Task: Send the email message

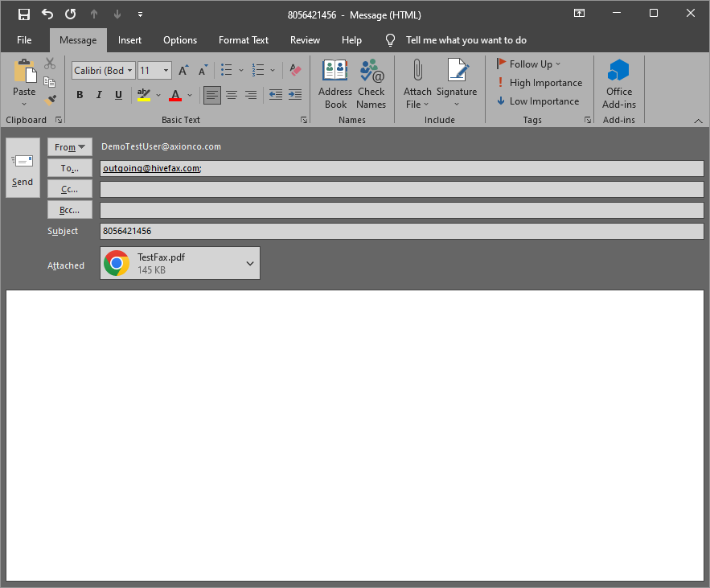Action: (23, 167)
